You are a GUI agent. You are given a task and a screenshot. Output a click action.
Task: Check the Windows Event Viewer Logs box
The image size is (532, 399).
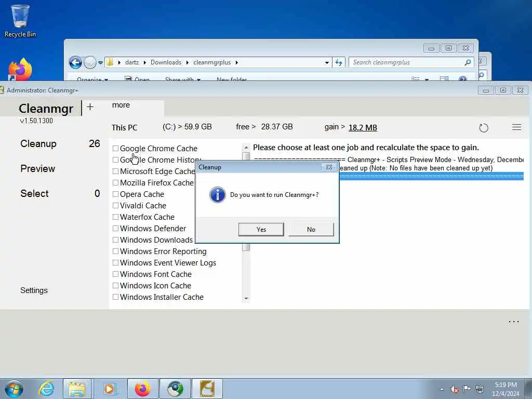(x=115, y=262)
